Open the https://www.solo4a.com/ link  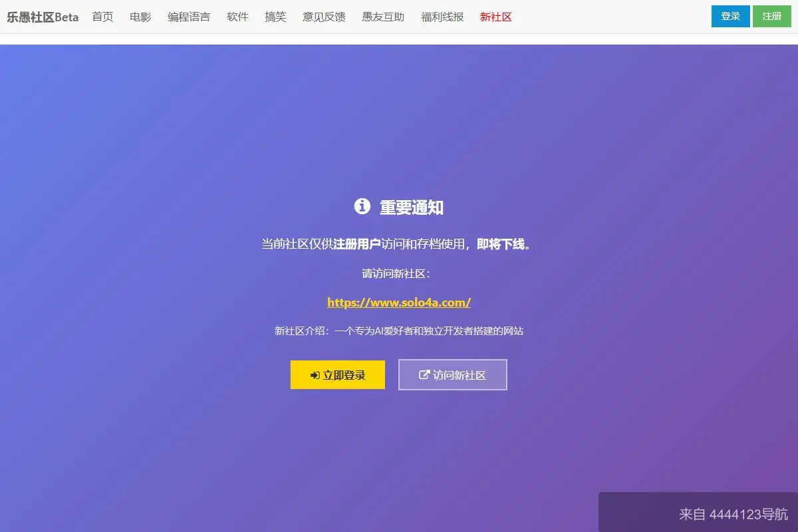point(399,303)
